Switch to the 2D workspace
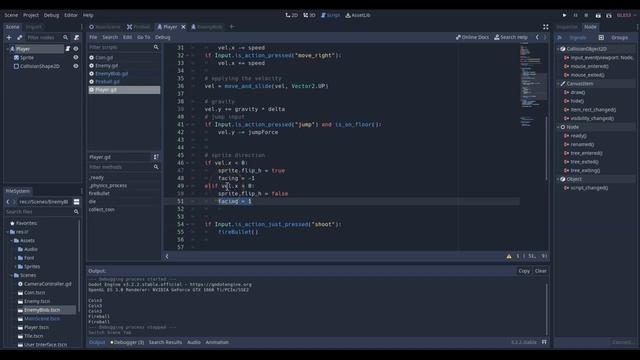Screen dimensions: 640x360 tap(291, 15)
